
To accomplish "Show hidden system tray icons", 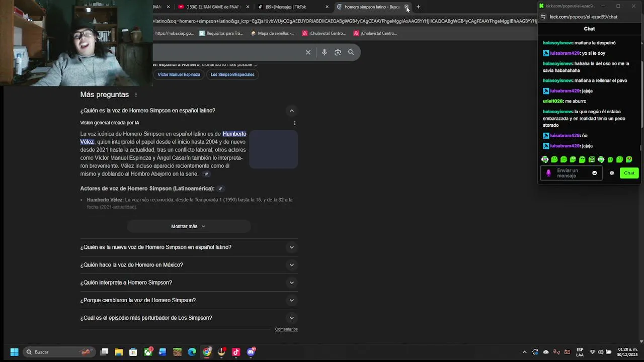I will point(524,352).
